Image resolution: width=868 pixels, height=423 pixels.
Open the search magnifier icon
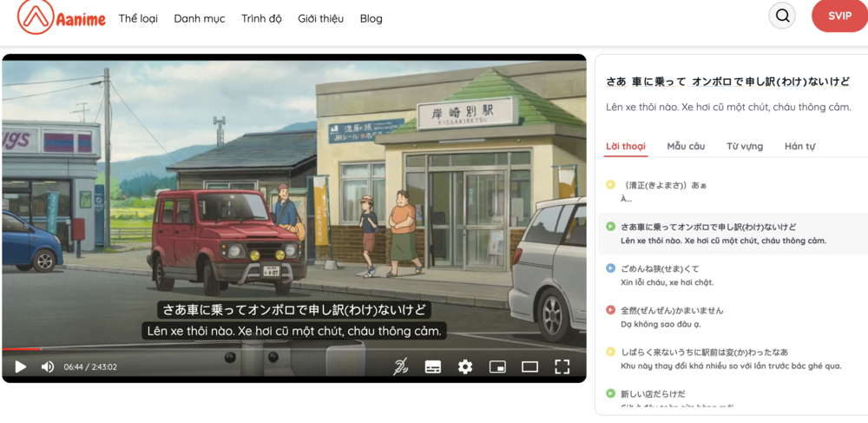click(782, 16)
